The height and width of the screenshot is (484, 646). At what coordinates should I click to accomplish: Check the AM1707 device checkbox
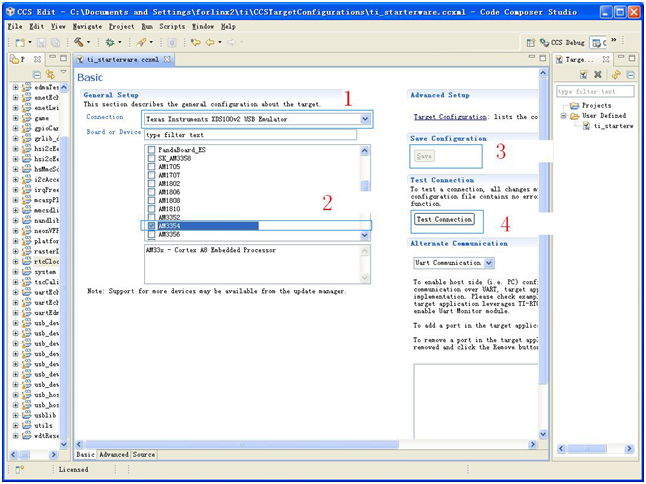151,175
